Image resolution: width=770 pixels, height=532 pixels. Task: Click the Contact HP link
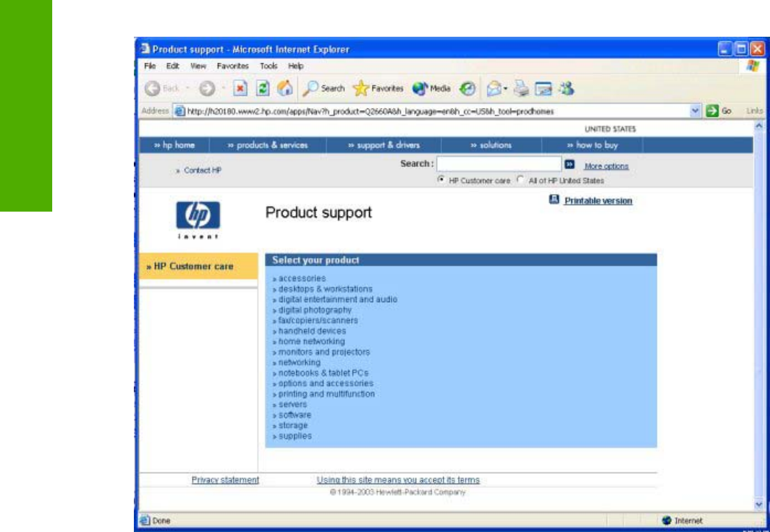coord(202,170)
